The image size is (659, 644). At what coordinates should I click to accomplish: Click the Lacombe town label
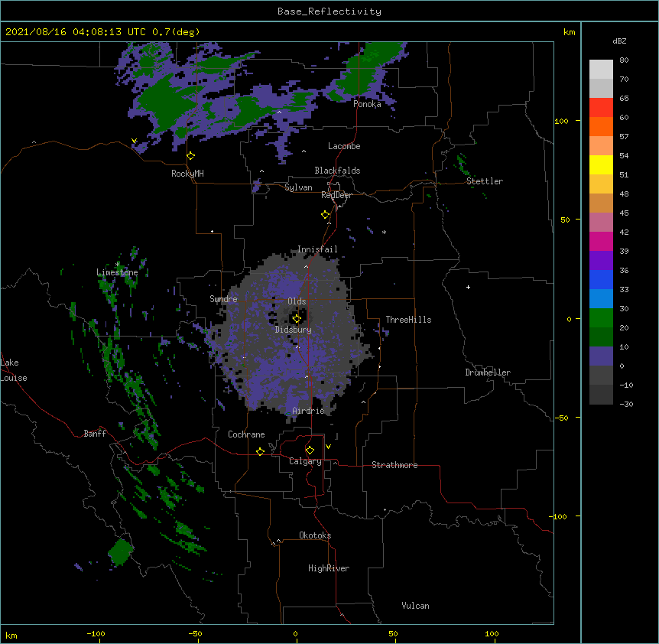344,146
